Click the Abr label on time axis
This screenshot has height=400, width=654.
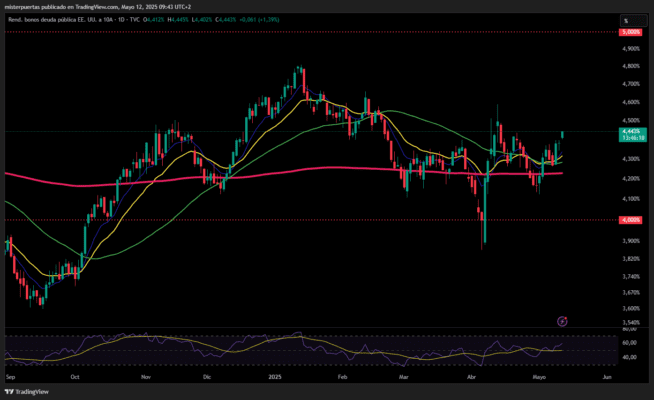[471, 380]
